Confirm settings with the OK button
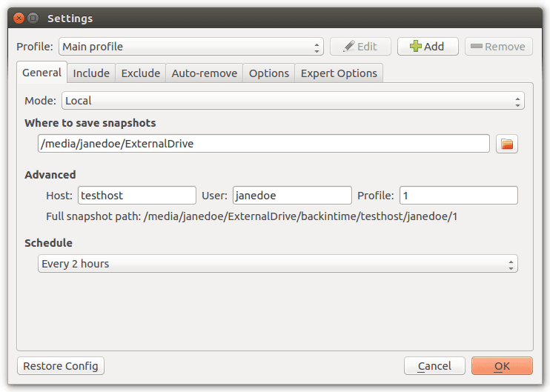550x392 pixels. click(502, 366)
